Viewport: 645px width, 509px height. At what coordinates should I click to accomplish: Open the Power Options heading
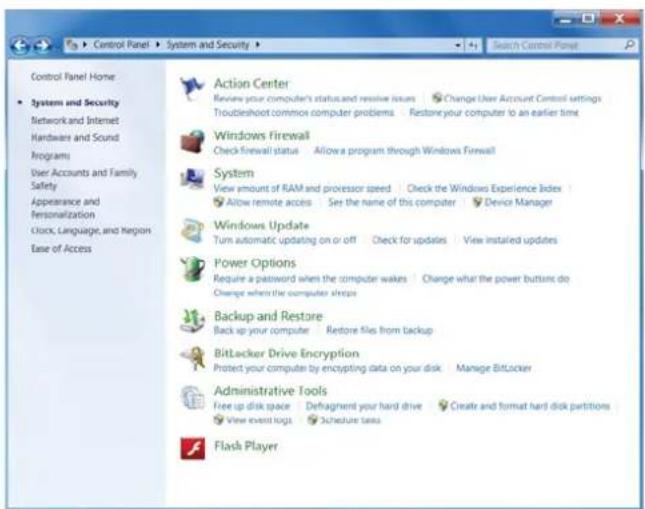click(x=255, y=263)
